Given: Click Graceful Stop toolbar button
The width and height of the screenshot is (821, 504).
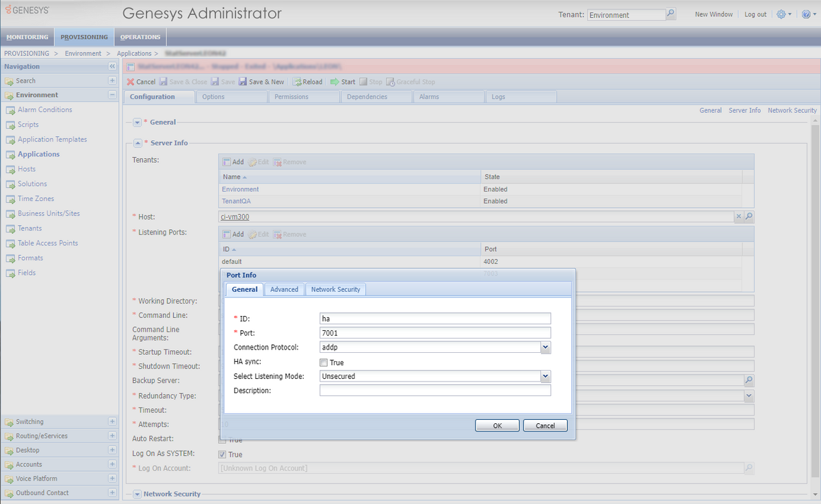Looking at the screenshot, I should click(410, 82).
